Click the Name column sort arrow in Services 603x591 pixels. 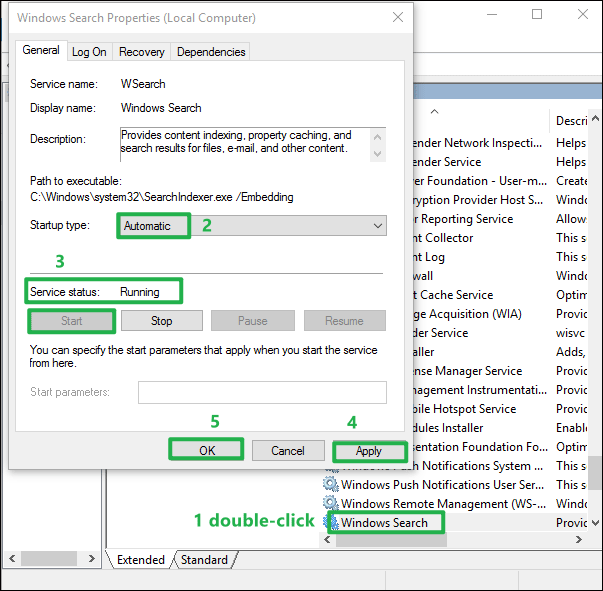pyautogui.click(x=435, y=112)
